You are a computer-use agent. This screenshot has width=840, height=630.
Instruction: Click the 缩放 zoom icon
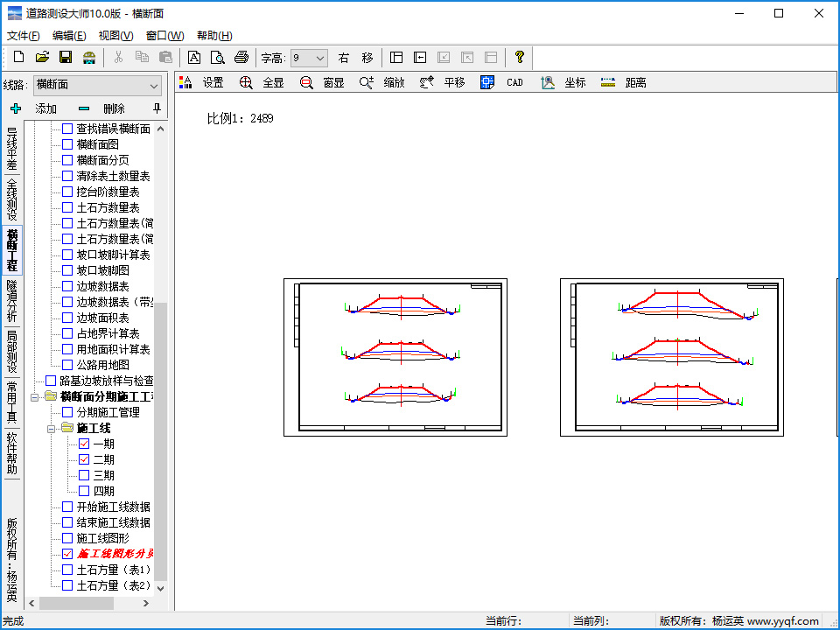(367, 82)
